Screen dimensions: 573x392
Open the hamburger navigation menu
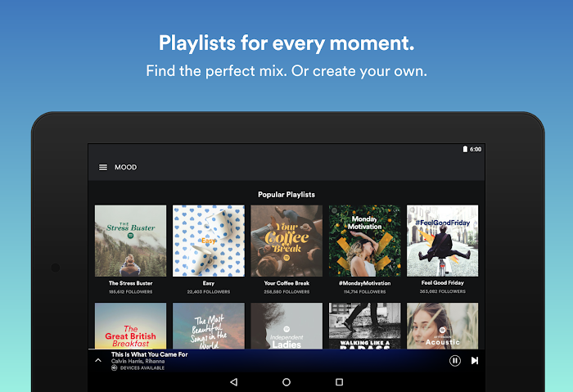103,167
